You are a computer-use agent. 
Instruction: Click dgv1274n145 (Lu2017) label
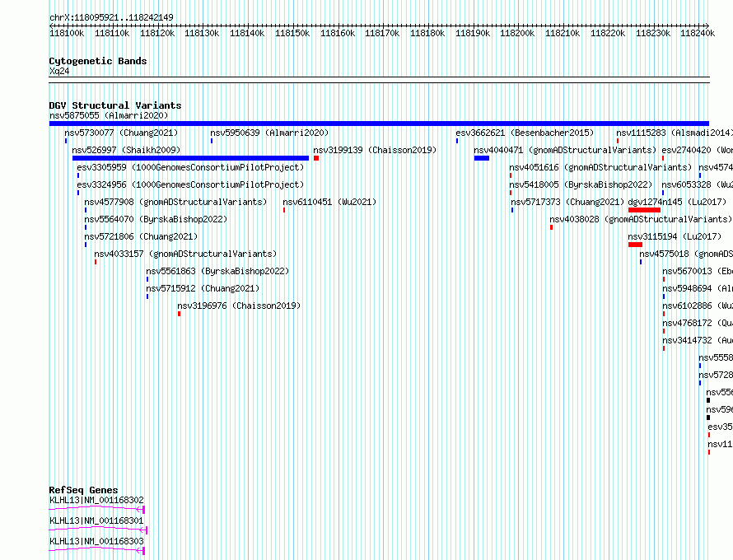coord(677,202)
